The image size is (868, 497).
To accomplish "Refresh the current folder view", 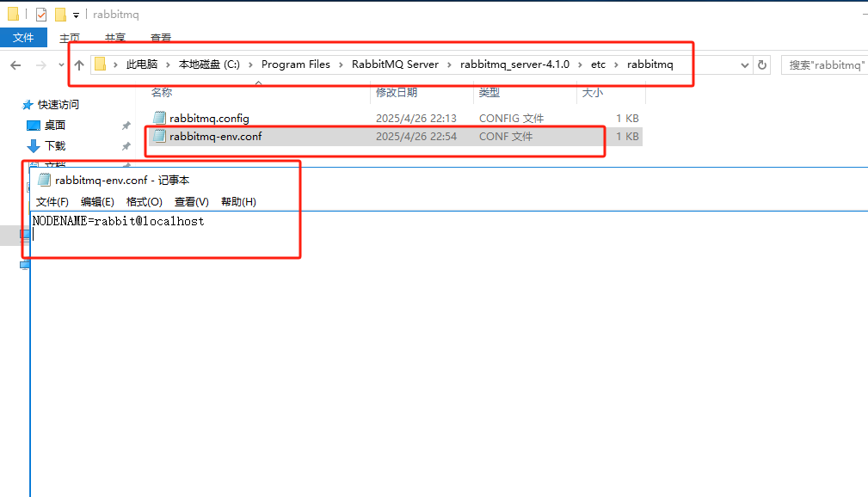I will click(762, 64).
